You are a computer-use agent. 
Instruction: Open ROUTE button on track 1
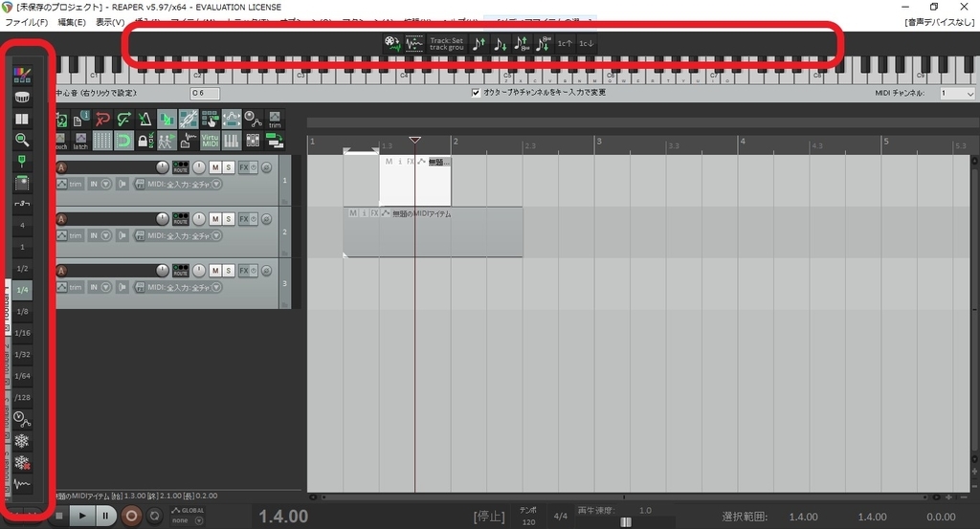point(181,167)
